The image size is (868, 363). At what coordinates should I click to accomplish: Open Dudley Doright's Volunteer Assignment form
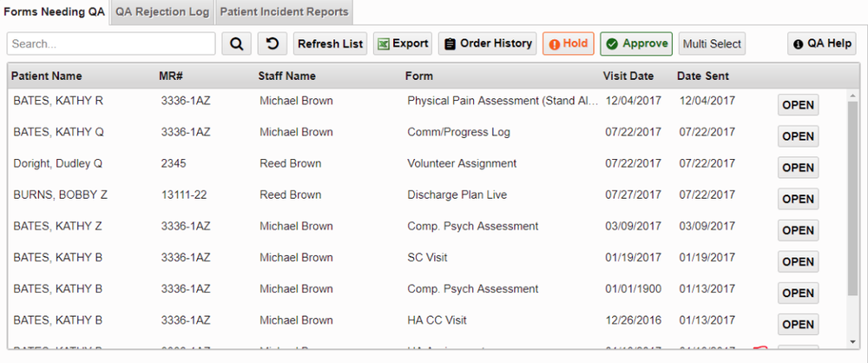click(x=799, y=168)
